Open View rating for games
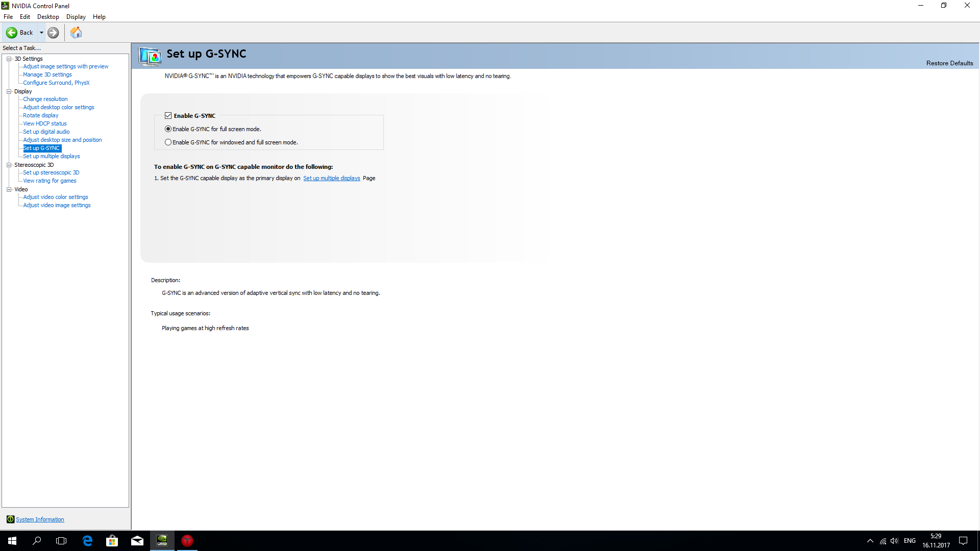 50,181
